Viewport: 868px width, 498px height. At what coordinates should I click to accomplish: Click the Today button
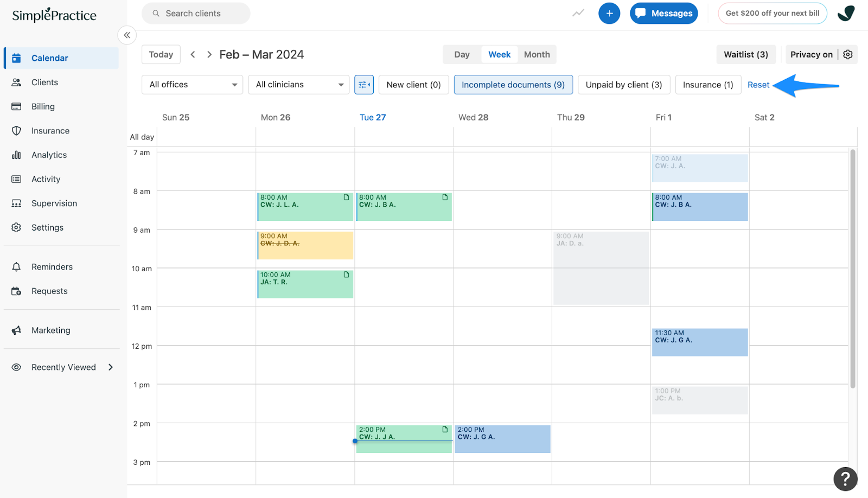161,54
